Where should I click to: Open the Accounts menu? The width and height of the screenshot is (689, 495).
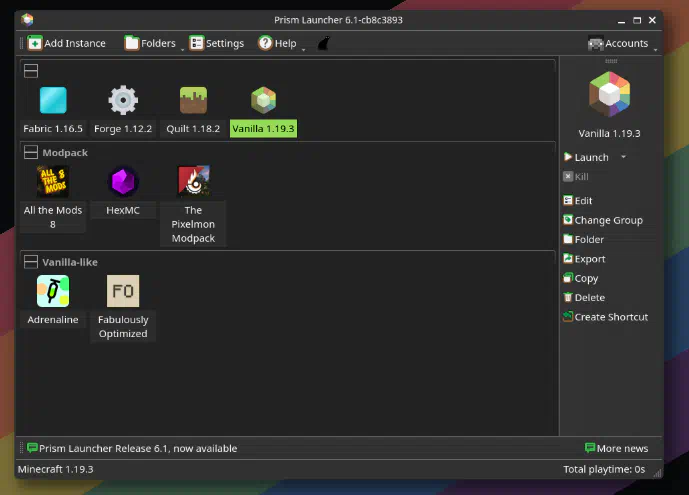618,43
